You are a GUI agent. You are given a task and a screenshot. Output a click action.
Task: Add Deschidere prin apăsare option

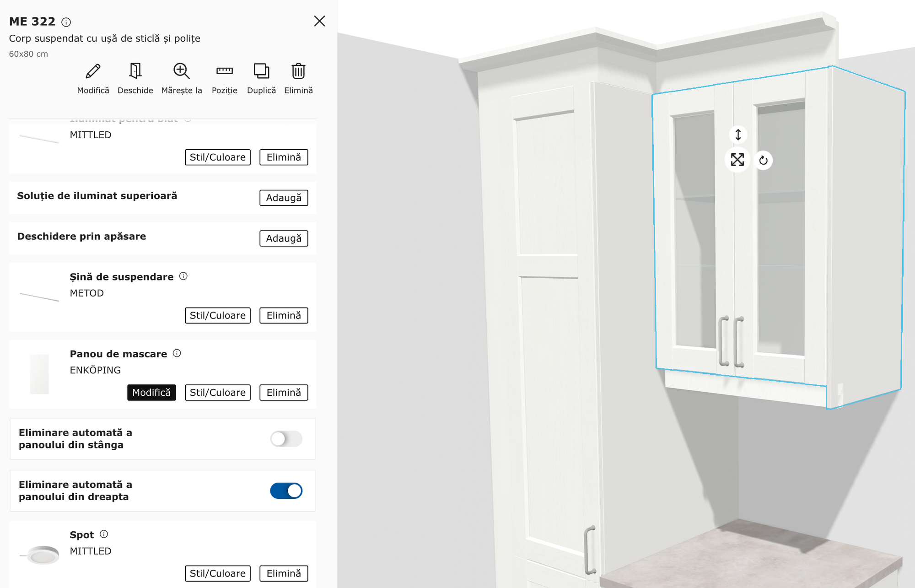(284, 238)
